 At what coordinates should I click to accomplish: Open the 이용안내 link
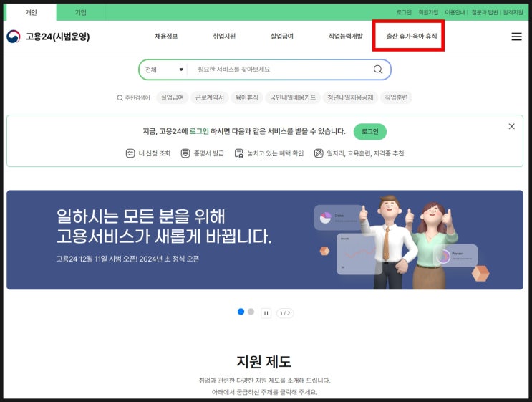455,13
